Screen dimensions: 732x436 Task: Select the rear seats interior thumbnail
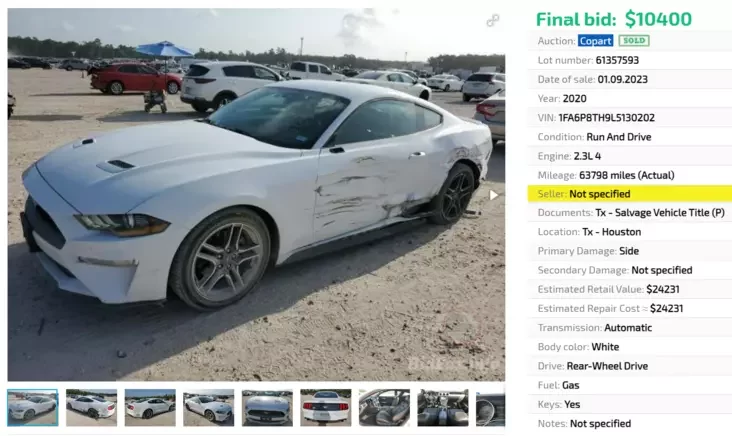click(x=443, y=408)
